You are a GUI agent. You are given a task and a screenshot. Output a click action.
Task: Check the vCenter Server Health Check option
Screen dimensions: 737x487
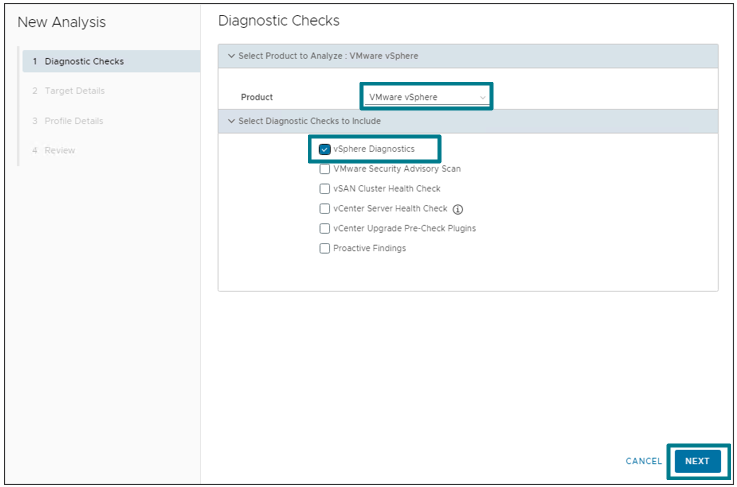tap(325, 209)
